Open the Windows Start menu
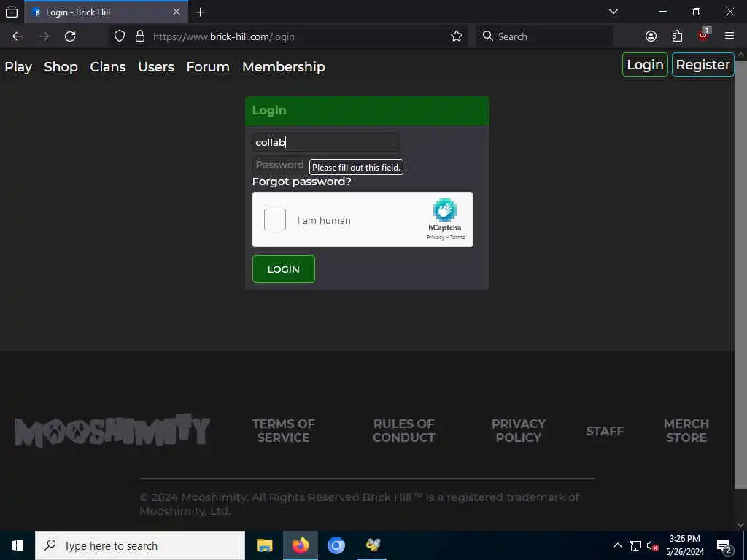This screenshot has width=747, height=560. click(18, 545)
